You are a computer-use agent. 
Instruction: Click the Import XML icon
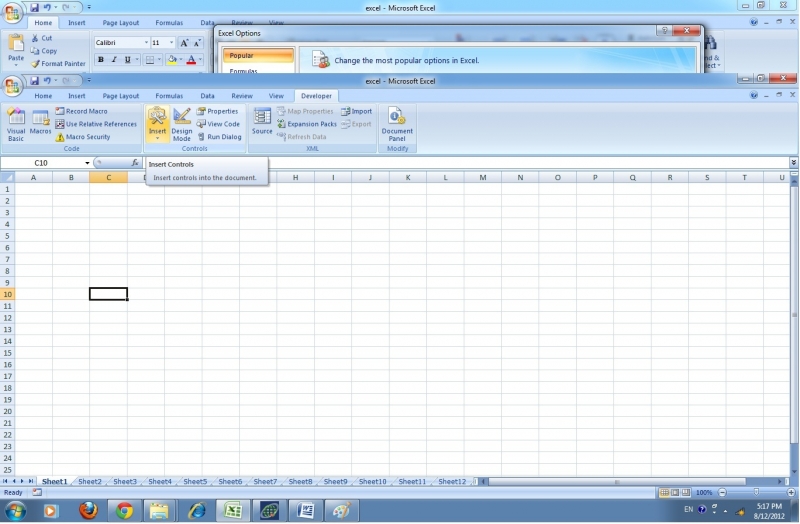point(357,111)
